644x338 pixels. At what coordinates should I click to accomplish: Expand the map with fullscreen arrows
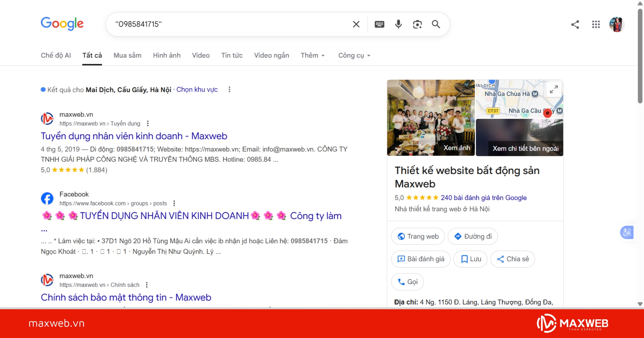coord(554,89)
